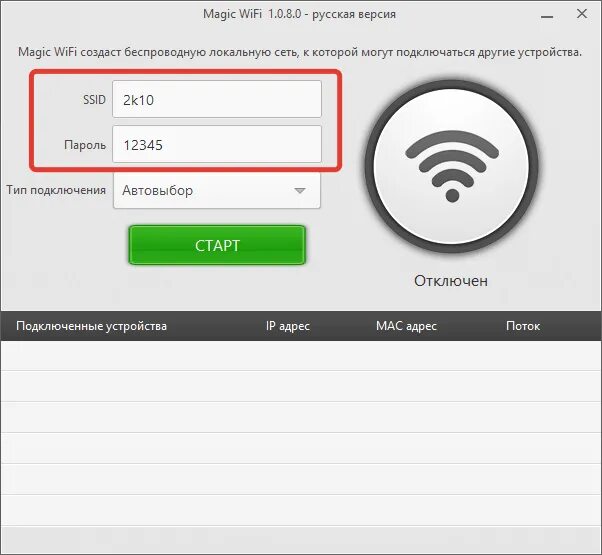Click the Подключенные устройства column header
The width and height of the screenshot is (602, 555).
[x=91, y=326]
